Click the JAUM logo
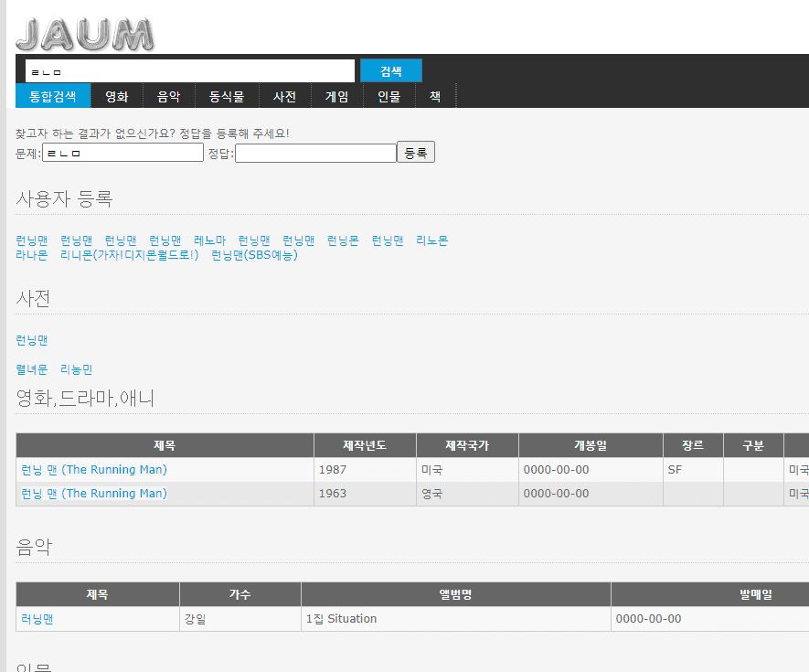The height and width of the screenshot is (672, 809). (85, 35)
